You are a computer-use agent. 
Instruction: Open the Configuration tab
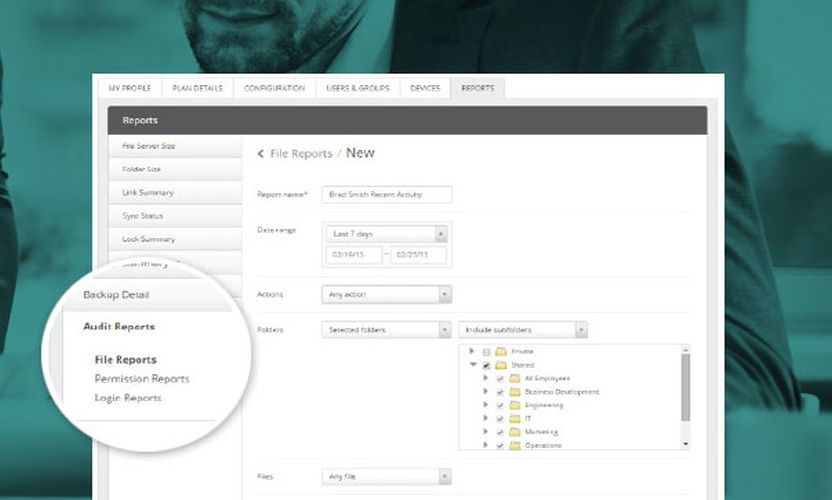click(274, 88)
